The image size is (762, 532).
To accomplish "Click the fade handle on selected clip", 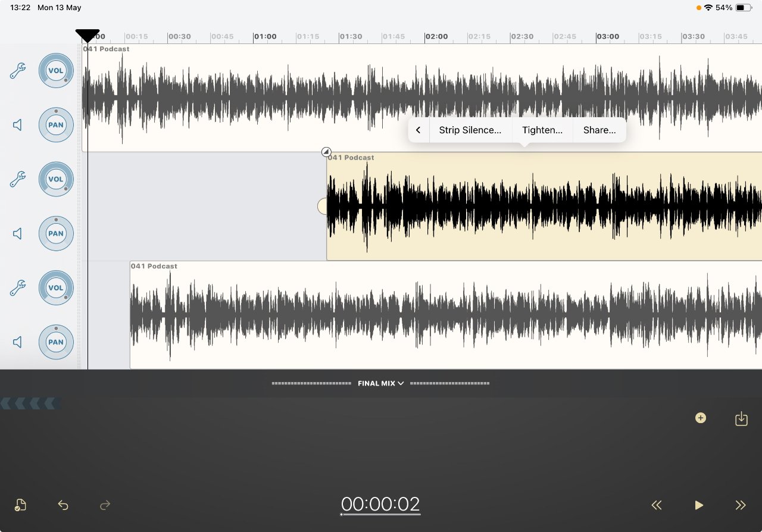I will (326, 152).
